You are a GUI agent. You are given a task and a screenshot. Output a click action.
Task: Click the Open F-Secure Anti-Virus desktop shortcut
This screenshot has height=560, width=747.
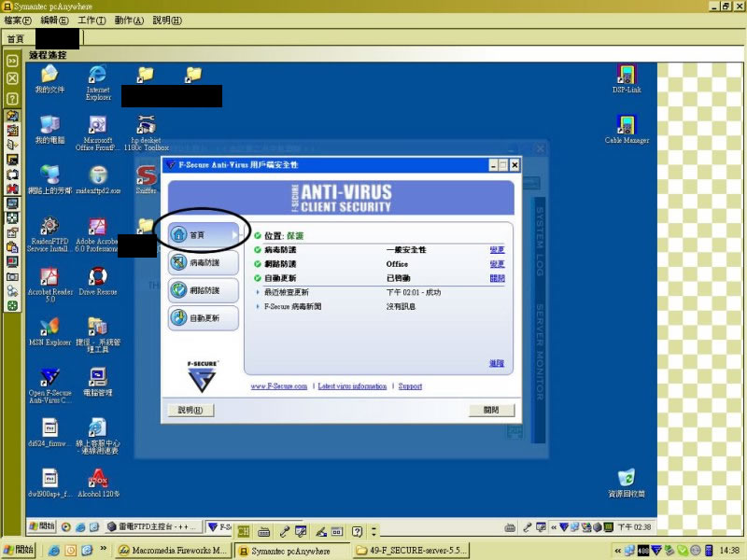coord(49,385)
